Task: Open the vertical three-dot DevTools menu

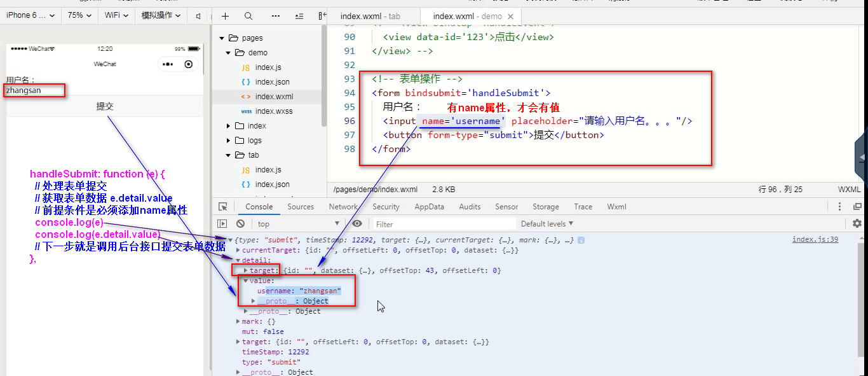Action: coord(839,206)
